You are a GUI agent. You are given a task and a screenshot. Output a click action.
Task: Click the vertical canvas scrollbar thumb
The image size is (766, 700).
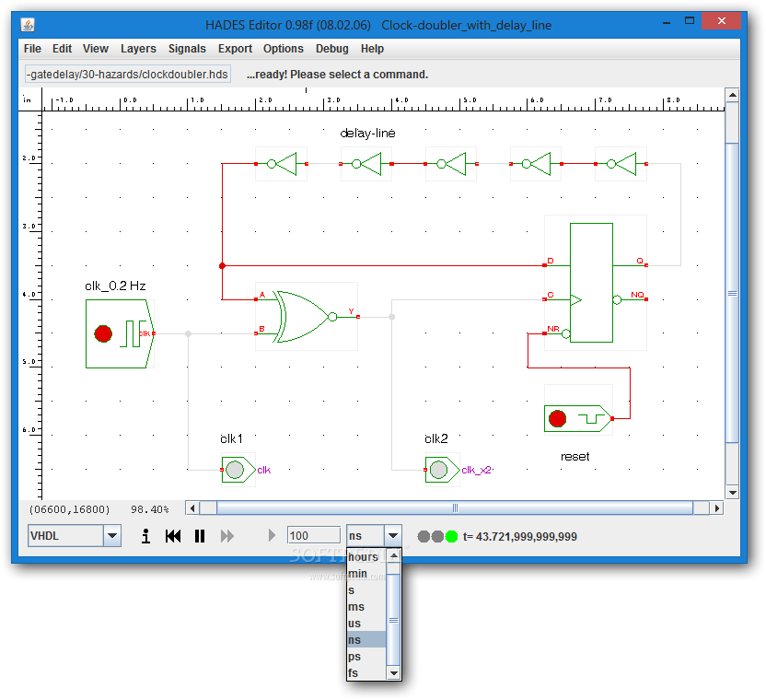click(732, 293)
